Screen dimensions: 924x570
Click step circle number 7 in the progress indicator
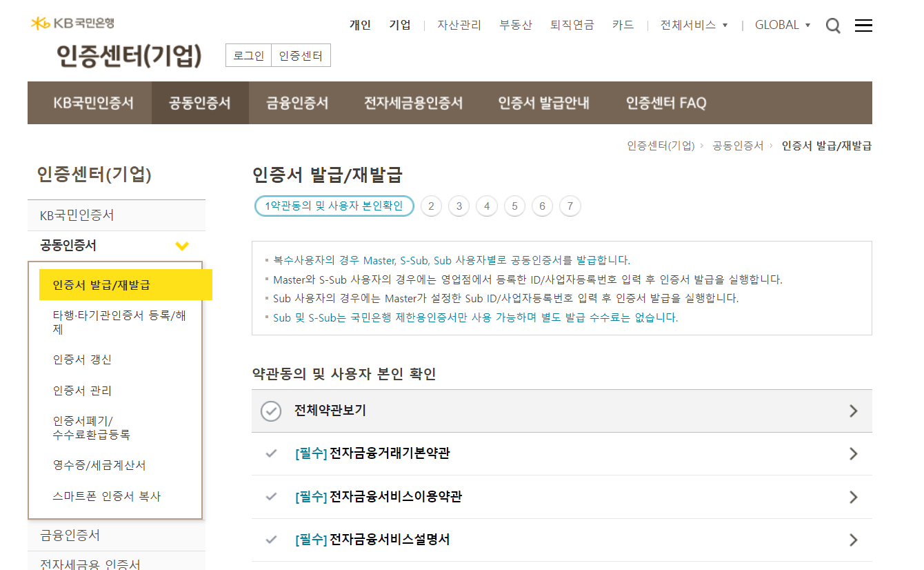[570, 206]
